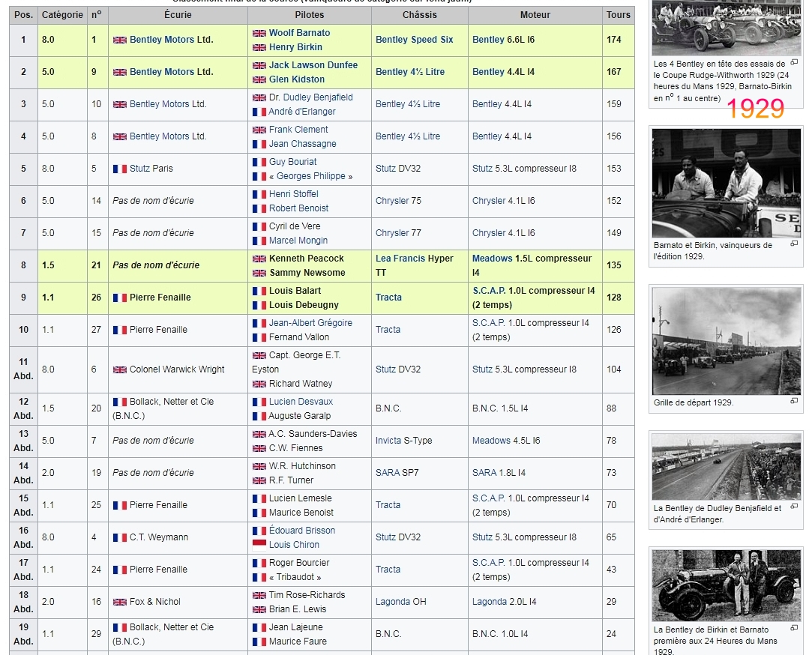Screen dimensions: 812x655
Task: Click the UK flag beside W.R. Hutchinson
Action: point(259,467)
